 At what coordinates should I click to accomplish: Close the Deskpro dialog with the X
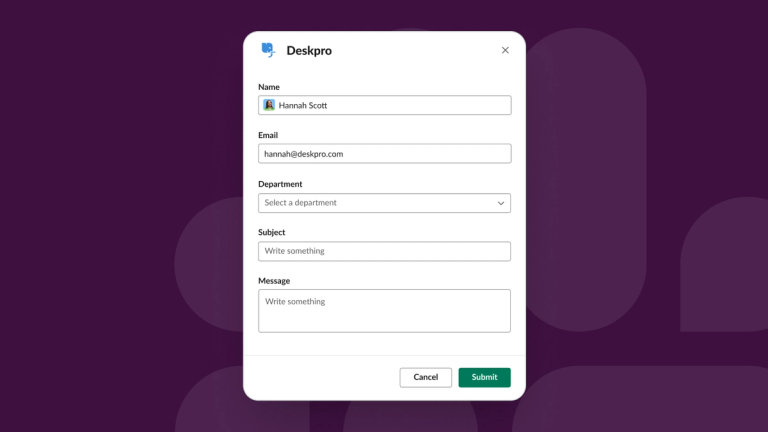point(505,50)
